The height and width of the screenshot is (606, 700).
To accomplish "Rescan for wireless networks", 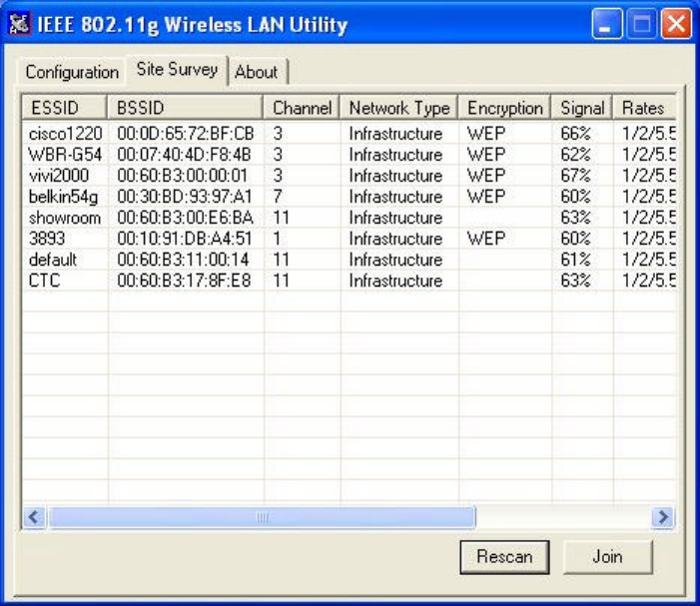I will coord(504,557).
